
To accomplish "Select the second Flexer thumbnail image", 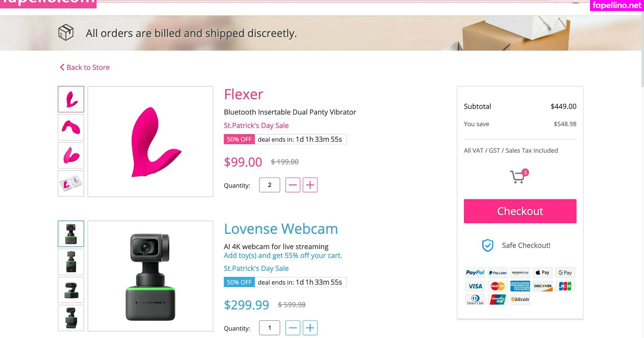I will [71, 128].
